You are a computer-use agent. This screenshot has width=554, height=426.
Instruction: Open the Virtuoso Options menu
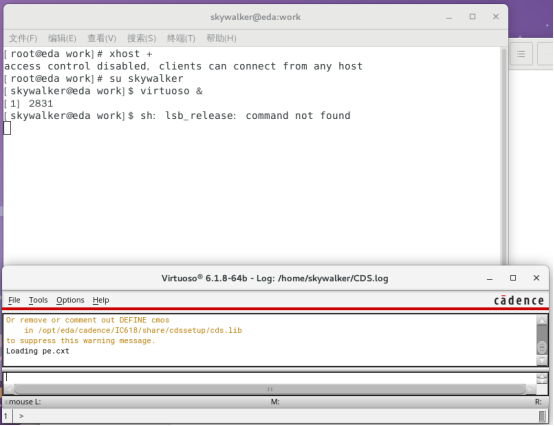tap(70, 300)
